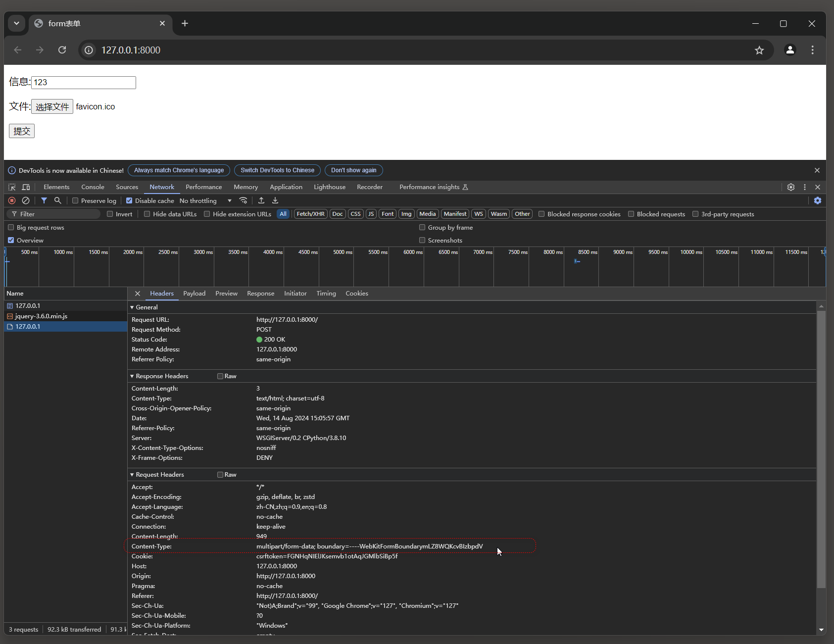Open tab search dropdown arrow
834x644 pixels.
pos(16,23)
